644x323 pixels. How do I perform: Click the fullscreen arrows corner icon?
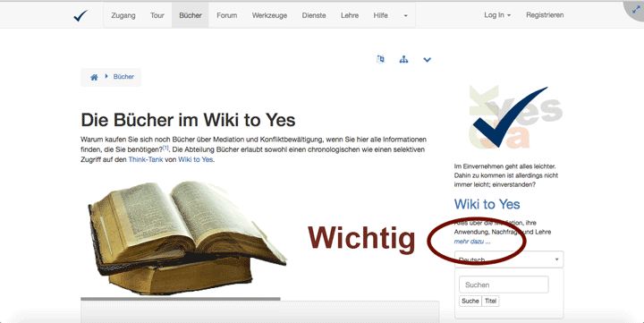pyautogui.click(x=636, y=10)
